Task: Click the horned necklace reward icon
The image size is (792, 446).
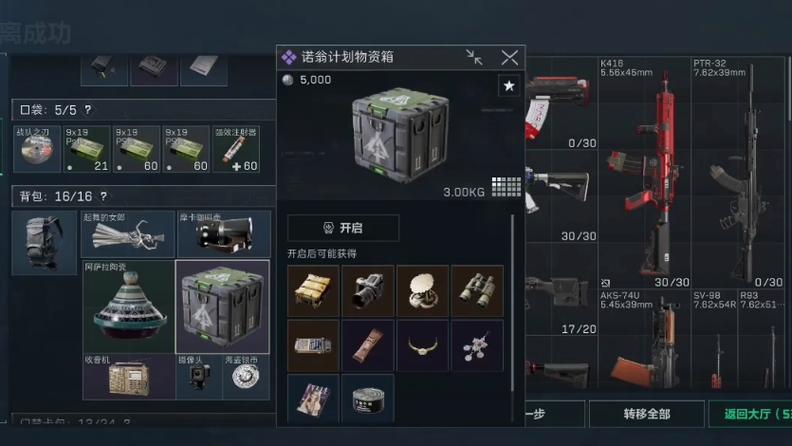Action: 423,345
